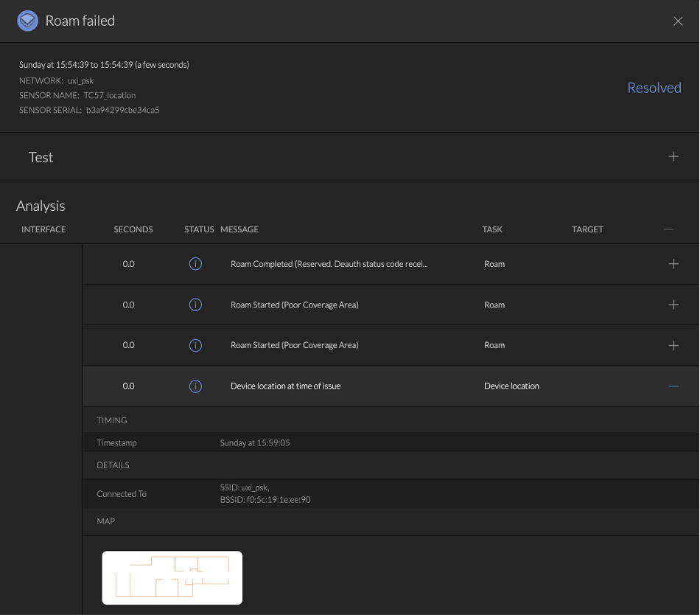700x615 pixels.
Task: Select the Roam Completed message text
Action: [x=329, y=264]
